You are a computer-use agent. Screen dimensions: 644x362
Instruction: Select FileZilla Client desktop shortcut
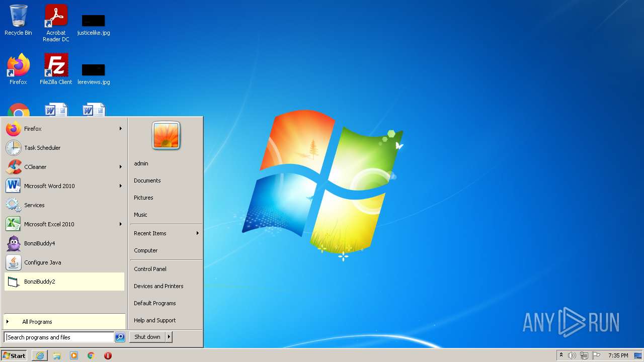click(56, 69)
